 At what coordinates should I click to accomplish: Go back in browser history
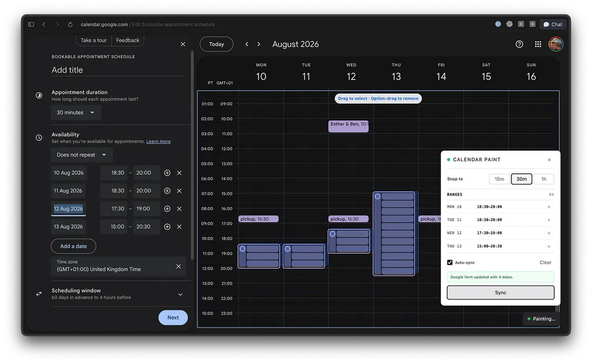coord(44,24)
